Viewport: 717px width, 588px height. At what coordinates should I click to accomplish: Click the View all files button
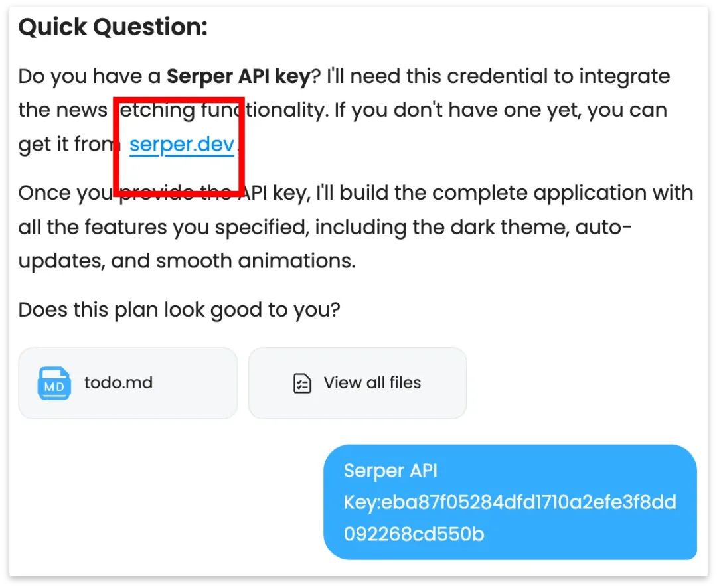point(357,383)
